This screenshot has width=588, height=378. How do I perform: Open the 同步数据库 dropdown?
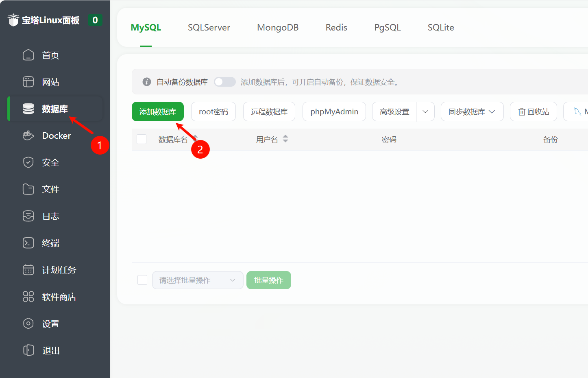472,111
